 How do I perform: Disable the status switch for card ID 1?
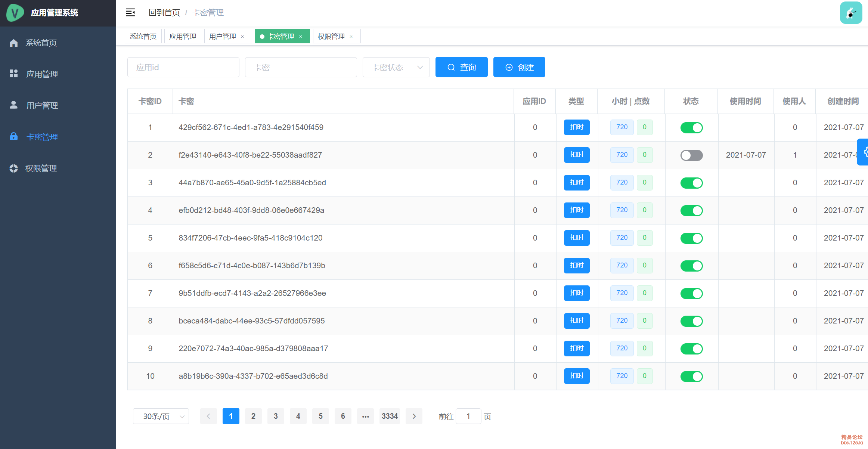pyautogui.click(x=691, y=128)
